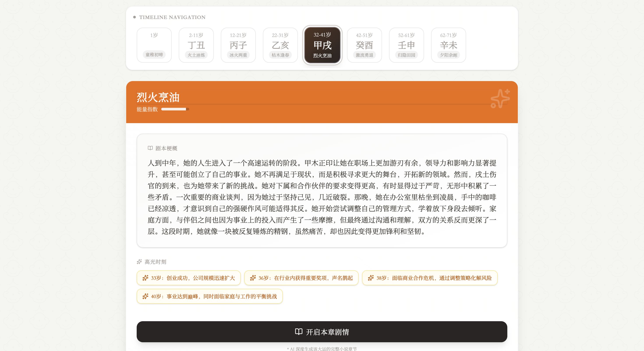Screen dimensions: 644x351
Task: Click sparkle icon in the 33岁 highlight chip
Action: (x=145, y=278)
